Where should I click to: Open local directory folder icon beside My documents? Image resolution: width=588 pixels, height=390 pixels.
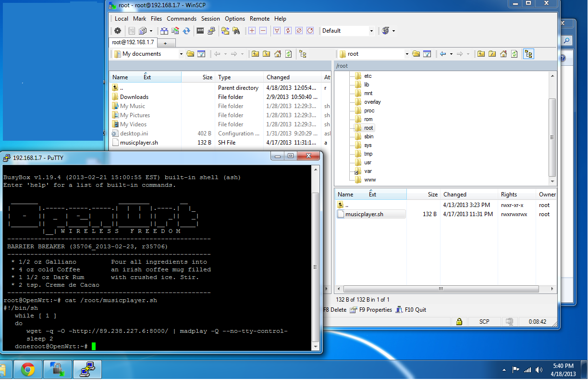point(190,54)
